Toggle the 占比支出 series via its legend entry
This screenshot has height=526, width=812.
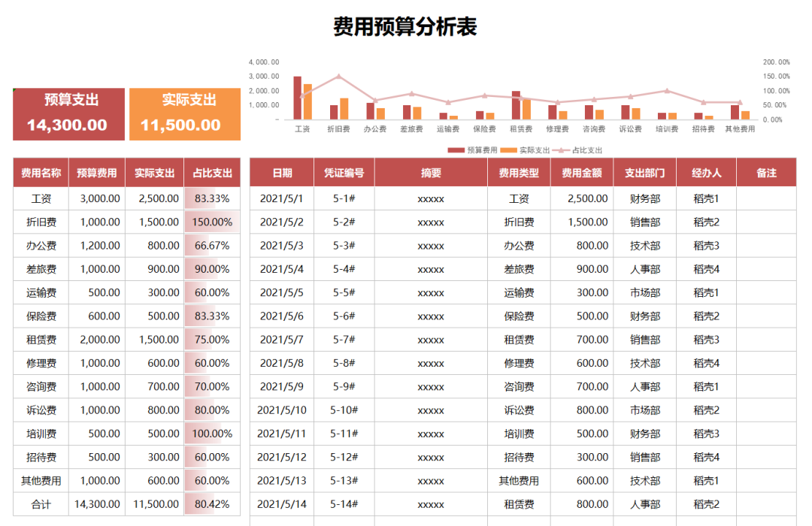(586, 150)
